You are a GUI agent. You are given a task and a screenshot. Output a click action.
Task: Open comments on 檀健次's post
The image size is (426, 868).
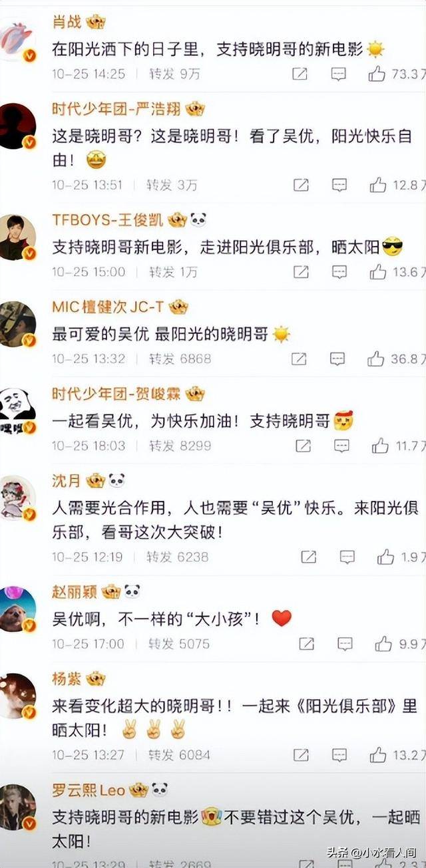[x=337, y=359]
